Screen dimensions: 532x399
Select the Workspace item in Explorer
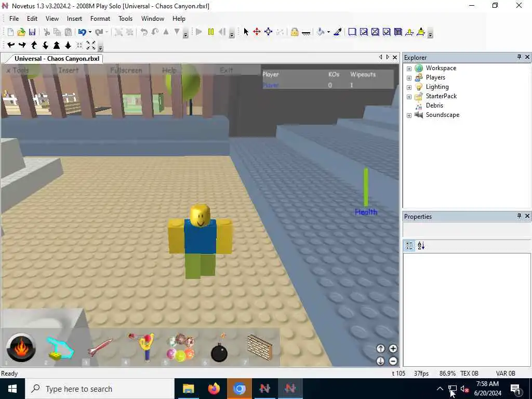coord(441,68)
